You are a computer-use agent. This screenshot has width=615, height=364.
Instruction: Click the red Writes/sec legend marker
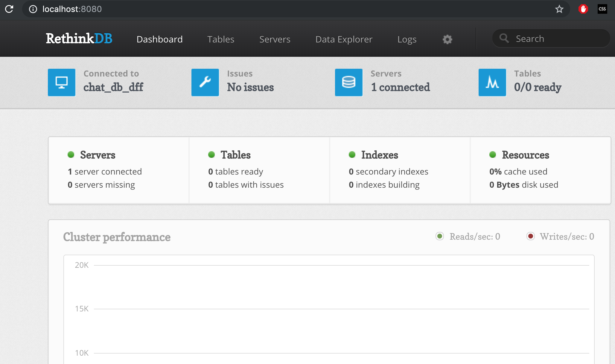pos(531,236)
